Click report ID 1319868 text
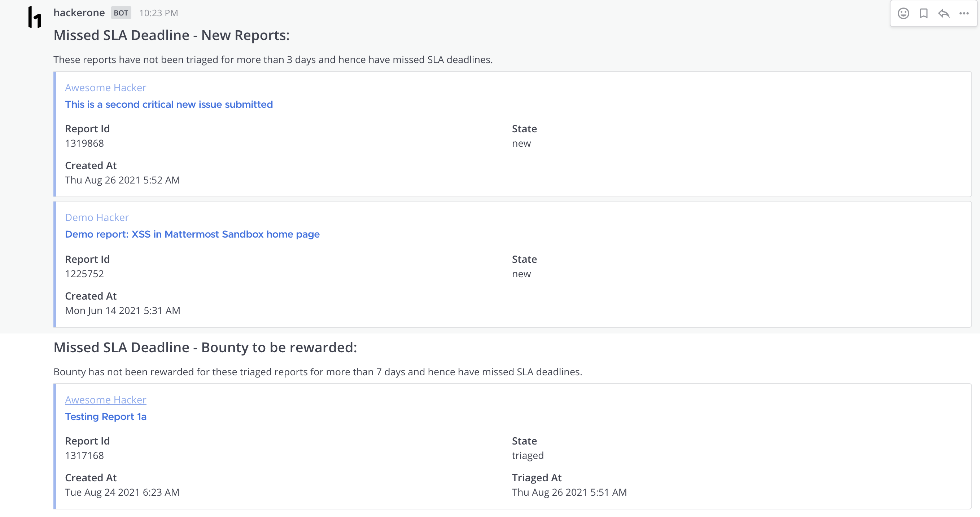 (x=84, y=143)
